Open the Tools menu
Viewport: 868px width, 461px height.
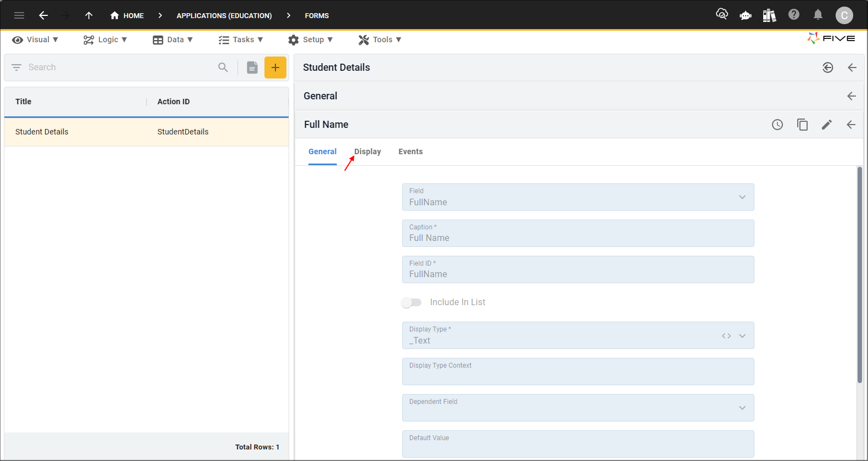380,40
